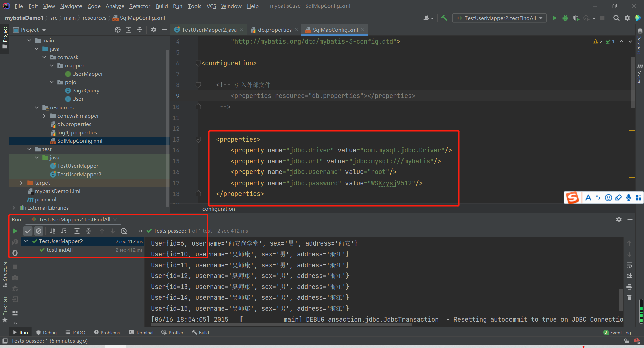
Task: Toggle show ignored tests
Action: 39,231
